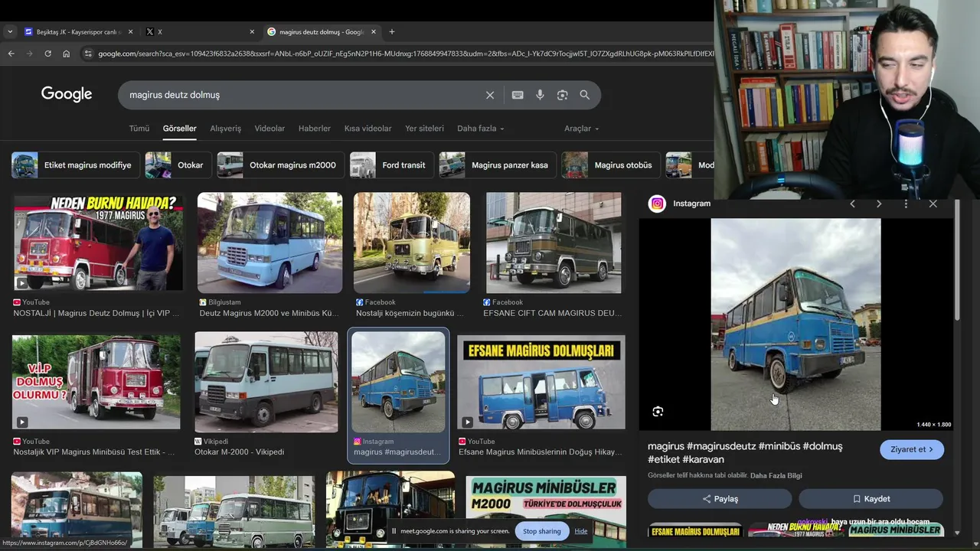Clear the search box with the X icon
This screenshot has width=980, height=551.
[x=490, y=95]
